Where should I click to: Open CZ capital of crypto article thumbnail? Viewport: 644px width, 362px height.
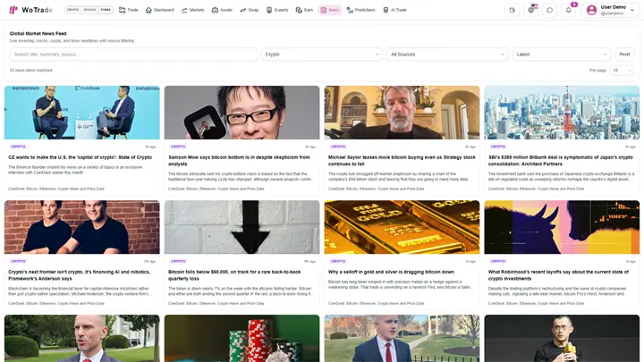[82, 113]
